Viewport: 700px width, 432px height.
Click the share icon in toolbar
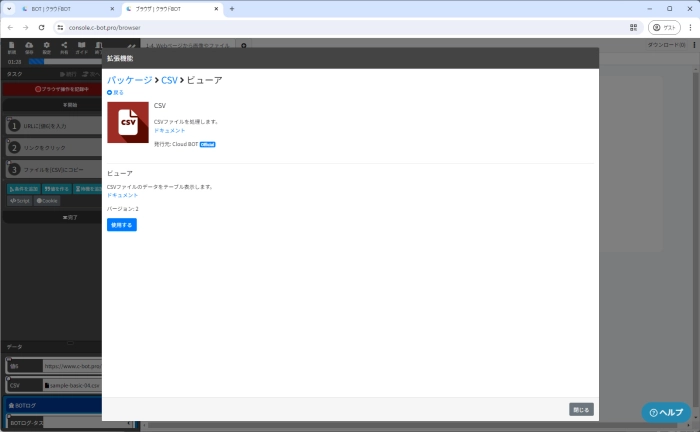pos(64,46)
